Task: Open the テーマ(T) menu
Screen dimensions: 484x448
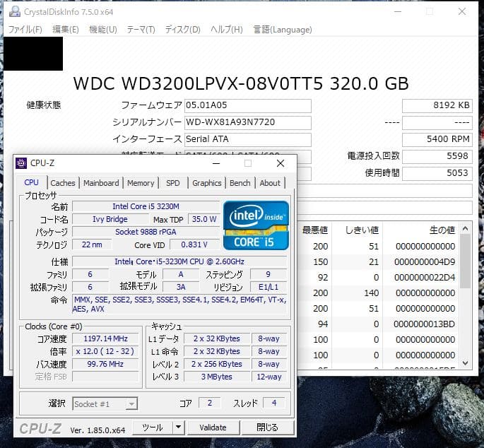Action: (141, 30)
